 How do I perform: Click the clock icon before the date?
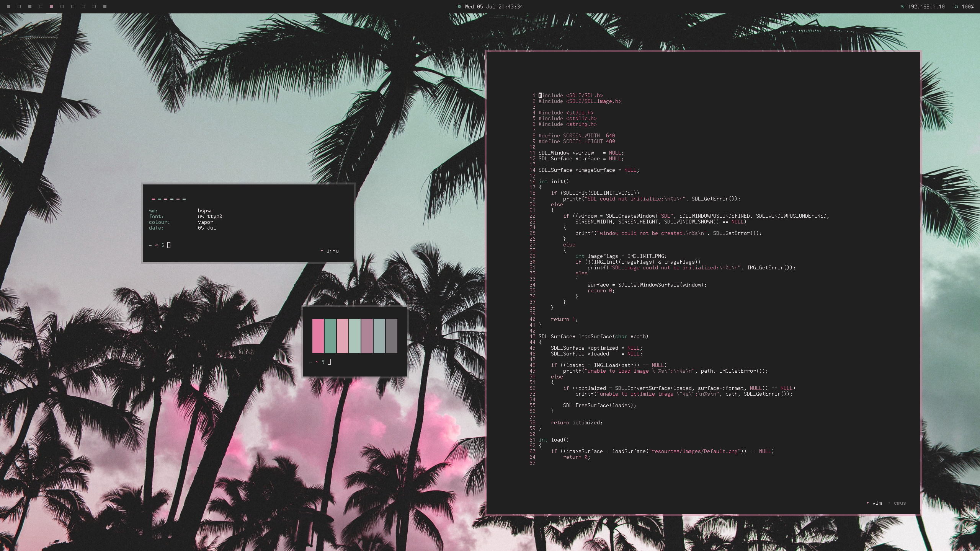pyautogui.click(x=459, y=7)
